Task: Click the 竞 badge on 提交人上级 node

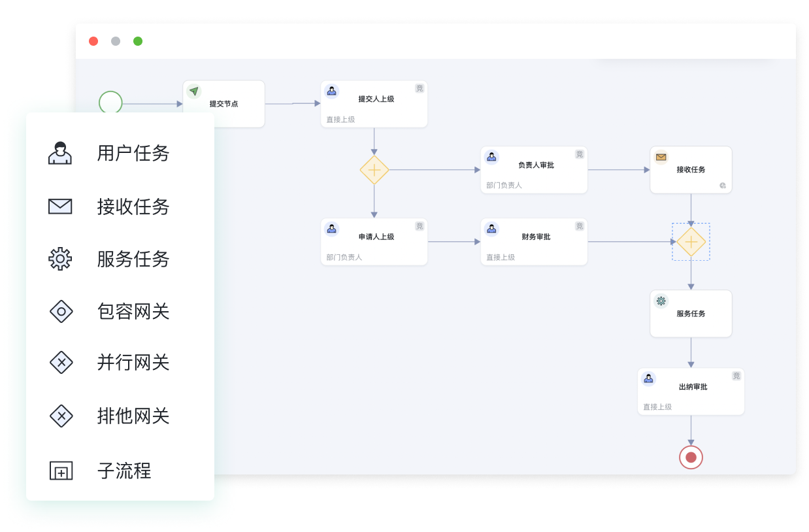Action: [x=420, y=88]
